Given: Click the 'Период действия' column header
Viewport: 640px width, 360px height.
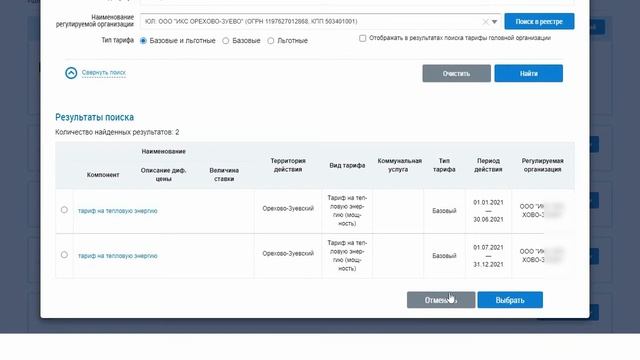Looking at the screenshot, I should click(488, 165).
